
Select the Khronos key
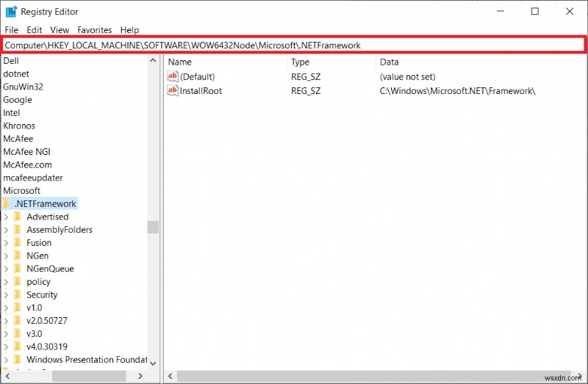tap(19, 126)
